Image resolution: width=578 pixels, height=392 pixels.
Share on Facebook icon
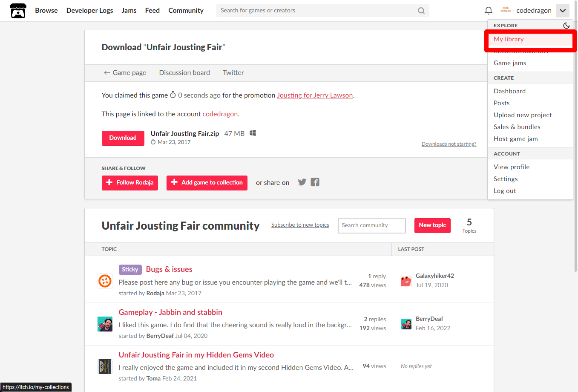point(315,182)
